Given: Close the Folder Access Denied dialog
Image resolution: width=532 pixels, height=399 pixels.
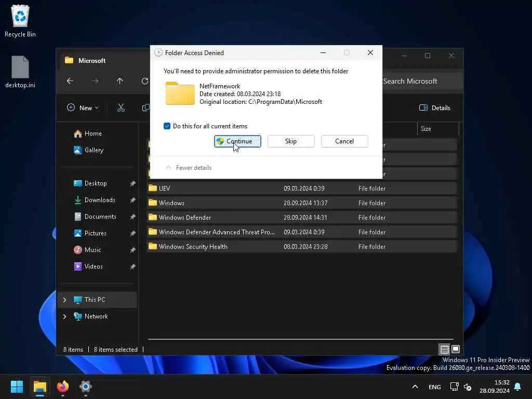Looking at the screenshot, I should point(370,52).
